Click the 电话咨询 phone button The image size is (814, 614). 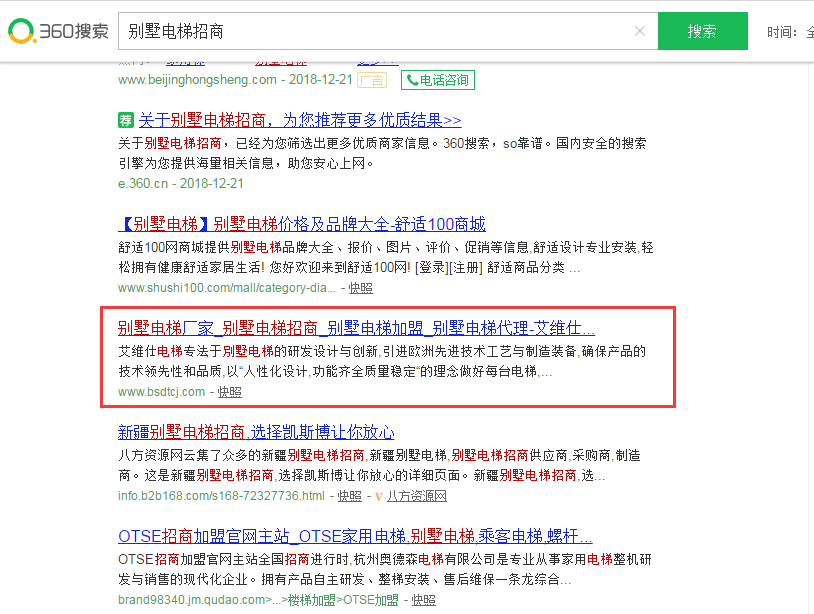pyautogui.click(x=438, y=80)
